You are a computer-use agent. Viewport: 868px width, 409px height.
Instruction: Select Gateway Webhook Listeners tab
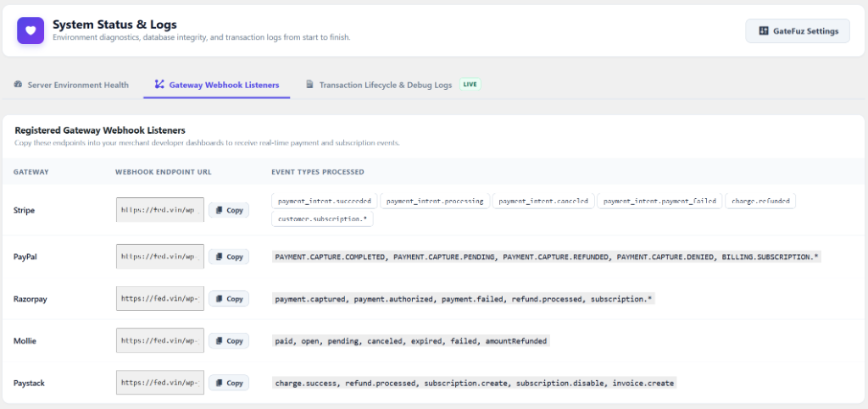[216, 86]
